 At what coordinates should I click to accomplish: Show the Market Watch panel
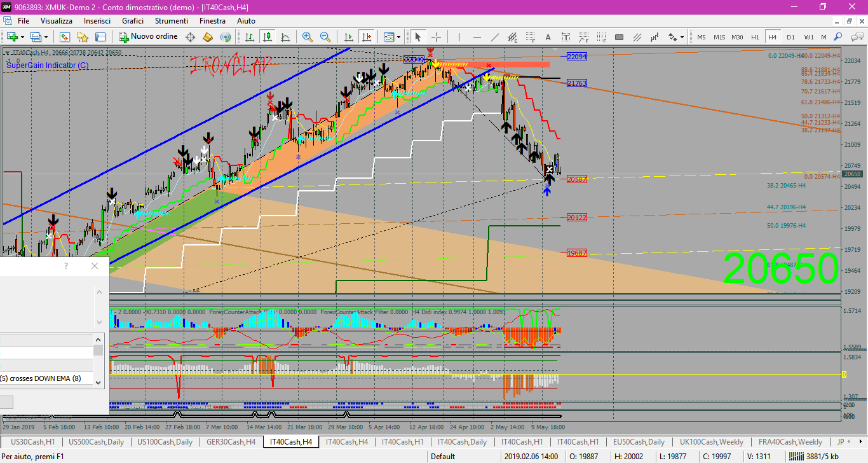pyautogui.click(x=64, y=37)
